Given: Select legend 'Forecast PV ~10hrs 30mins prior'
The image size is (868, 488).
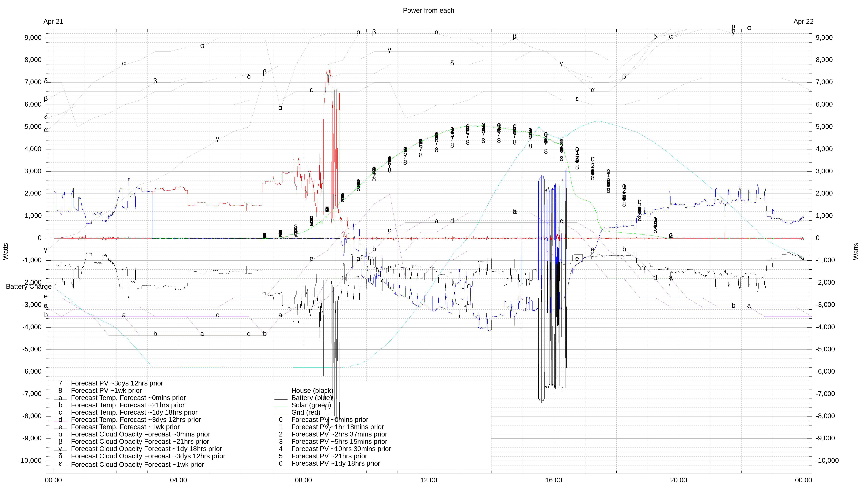Looking at the screenshot, I should [341, 449].
